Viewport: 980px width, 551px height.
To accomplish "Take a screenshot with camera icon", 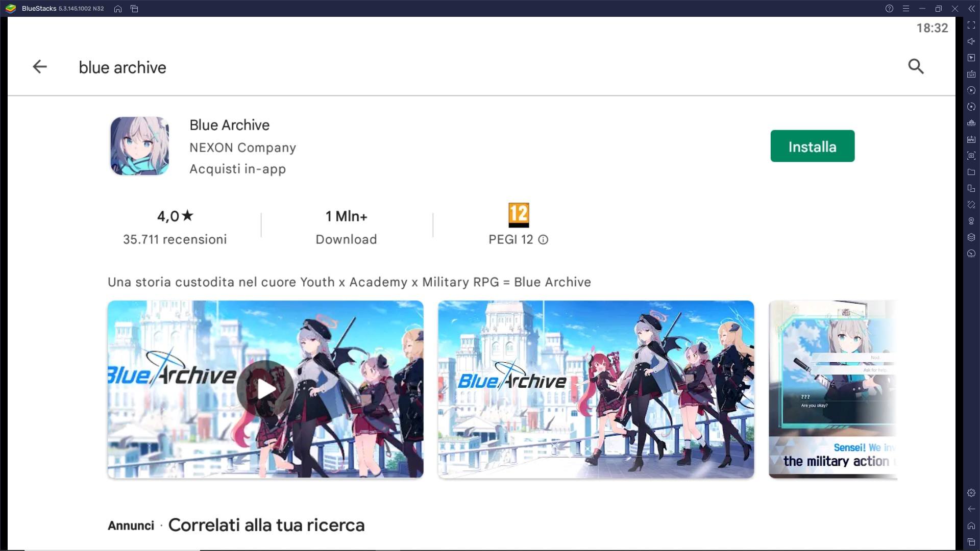I will coord(971,156).
